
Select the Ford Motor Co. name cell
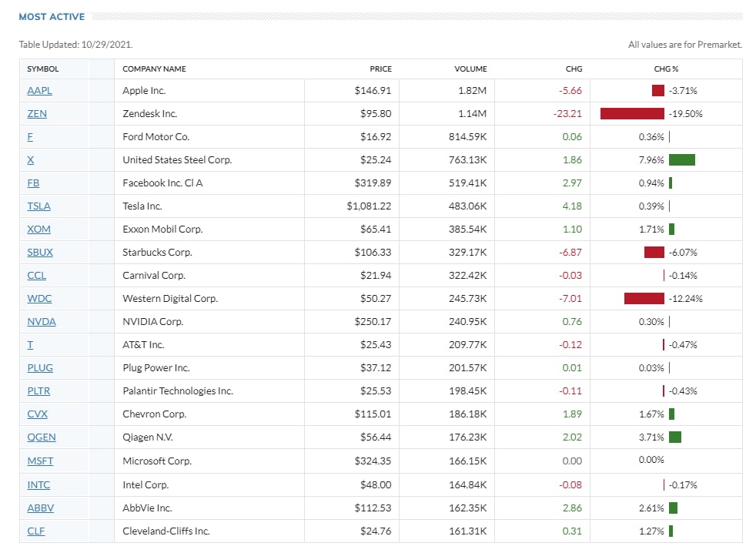coord(209,137)
